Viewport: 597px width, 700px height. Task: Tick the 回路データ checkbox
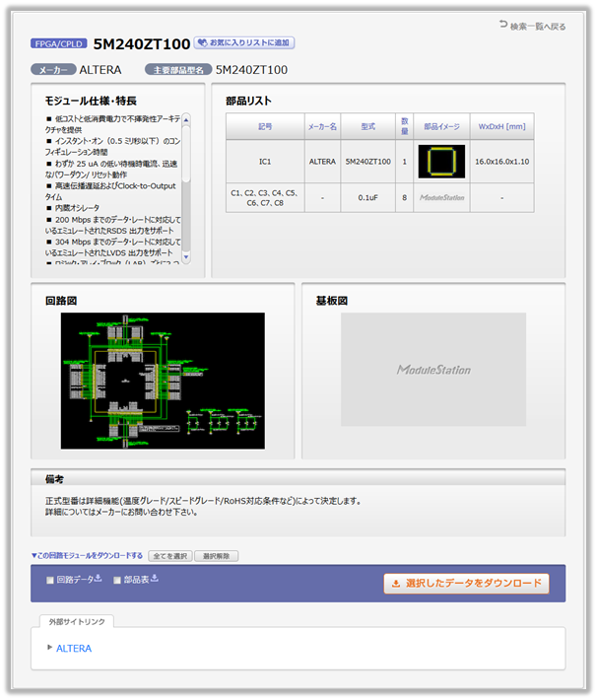point(50,581)
